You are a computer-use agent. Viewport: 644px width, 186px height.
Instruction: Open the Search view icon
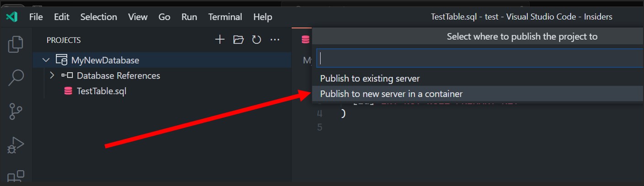point(16,77)
